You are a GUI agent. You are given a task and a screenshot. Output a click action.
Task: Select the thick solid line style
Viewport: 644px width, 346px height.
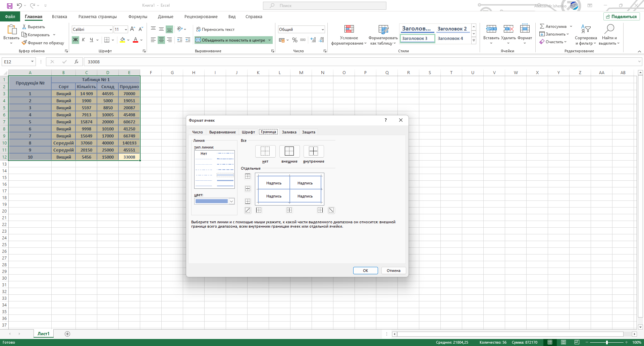pyautogui.click(x=225, y=181)
